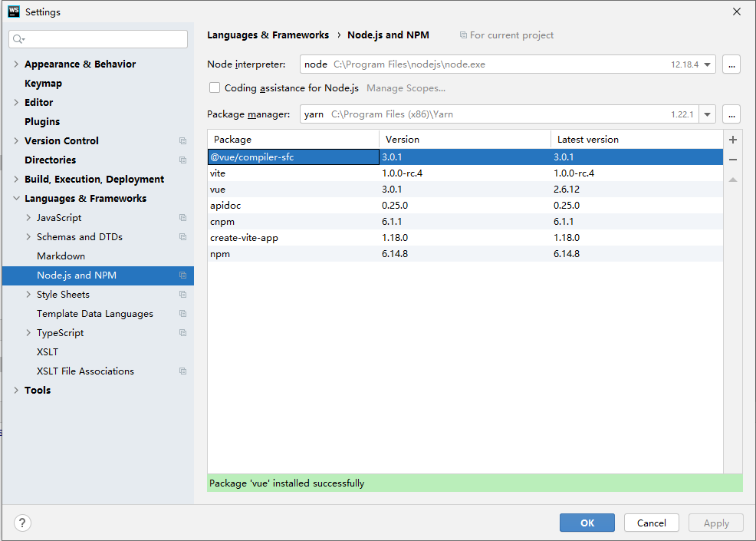Click project-level icon beside Directories
The image size is (756, 541).
click(182, 160)
